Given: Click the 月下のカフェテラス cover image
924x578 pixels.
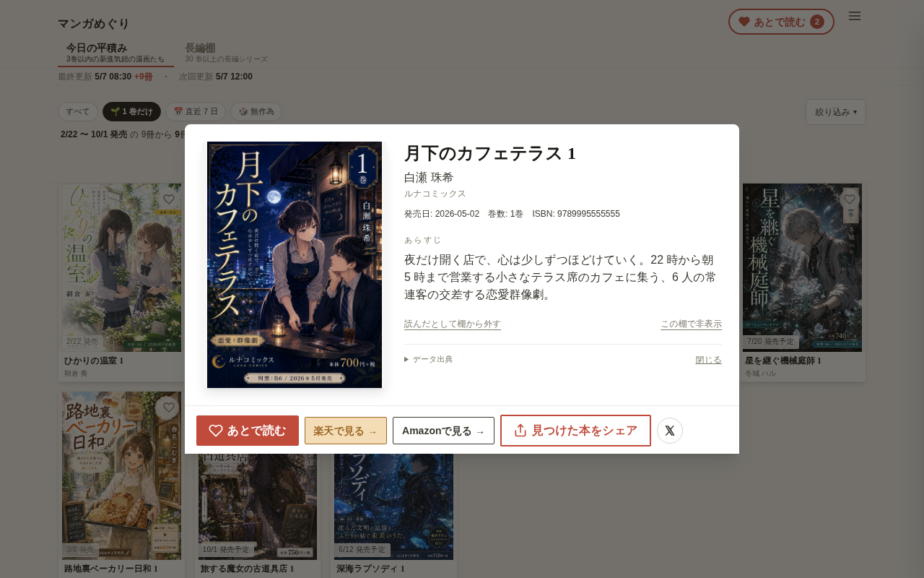Looking at the screenshot, I should tap(295, 264).
